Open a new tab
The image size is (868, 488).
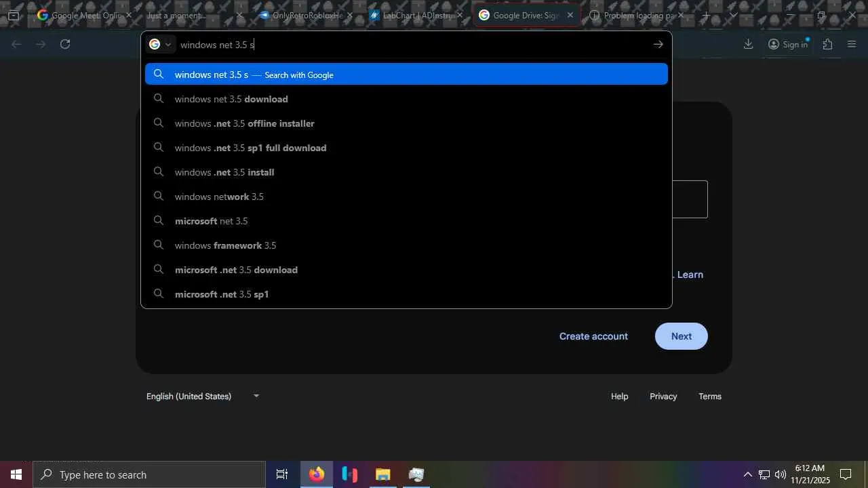click(706, 15)
